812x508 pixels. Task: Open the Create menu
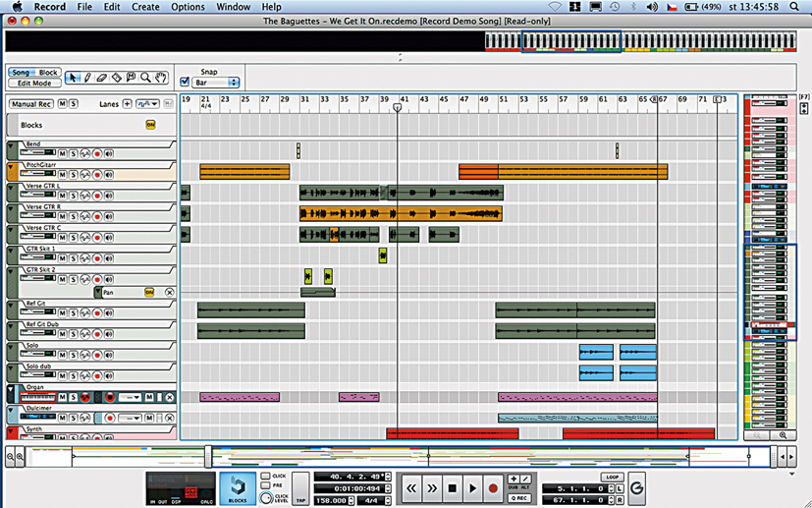point(145,7)
